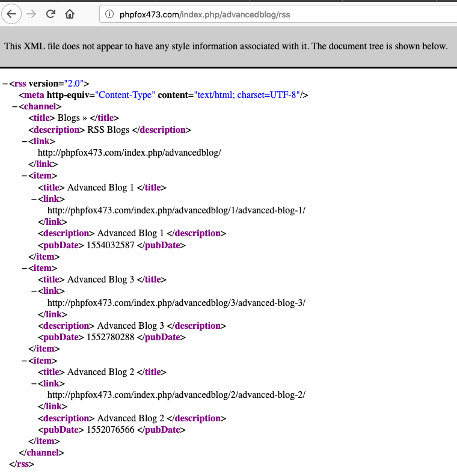Reload the RSS feed page
The image size is (457, 476).
pos(51,14)
